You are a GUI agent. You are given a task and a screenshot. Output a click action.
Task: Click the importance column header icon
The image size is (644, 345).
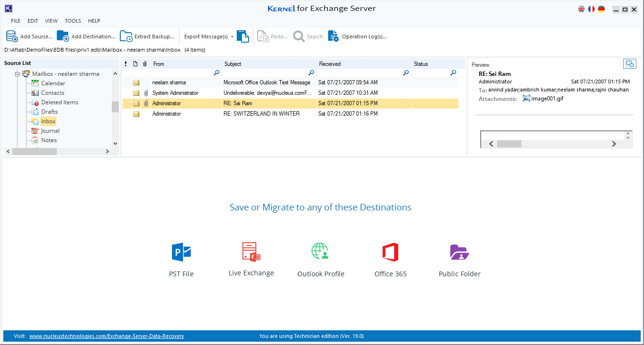(126, 64)
